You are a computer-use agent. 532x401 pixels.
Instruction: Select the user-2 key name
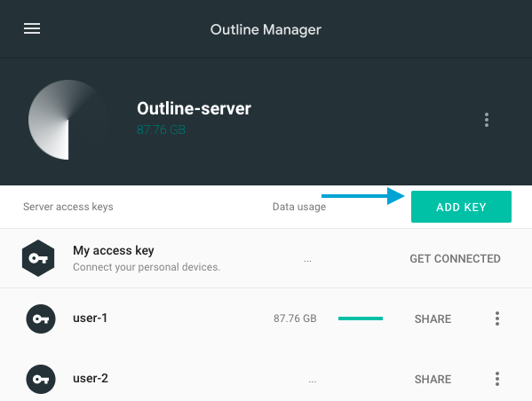pyautogui.click(x=91, y=378)
